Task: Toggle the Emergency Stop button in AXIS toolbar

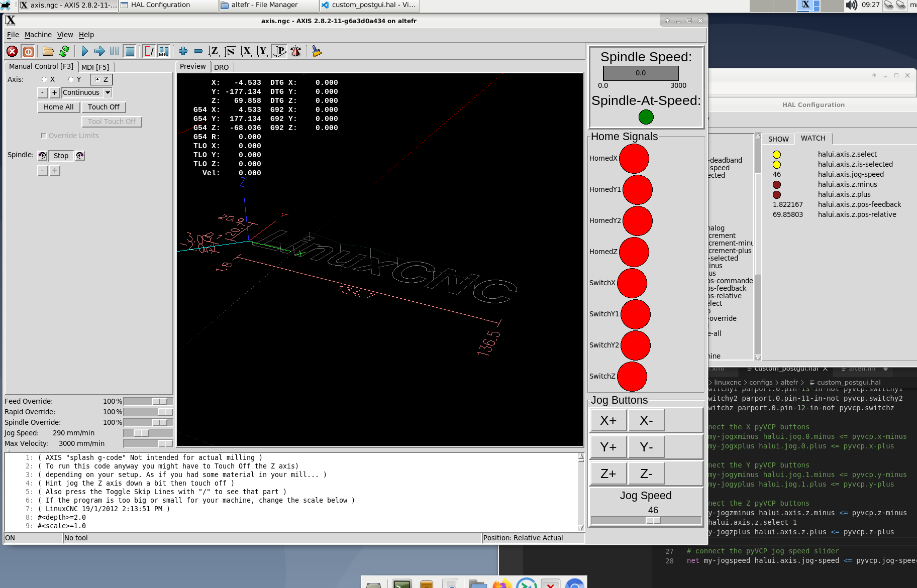Action: pos(12,51)
